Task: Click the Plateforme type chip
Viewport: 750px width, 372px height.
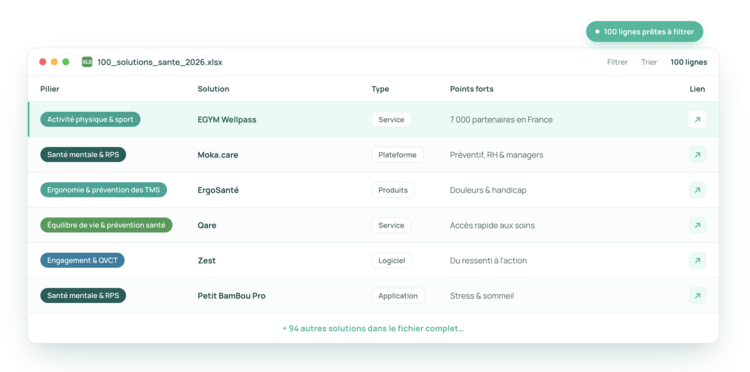Action: [397, 155]
